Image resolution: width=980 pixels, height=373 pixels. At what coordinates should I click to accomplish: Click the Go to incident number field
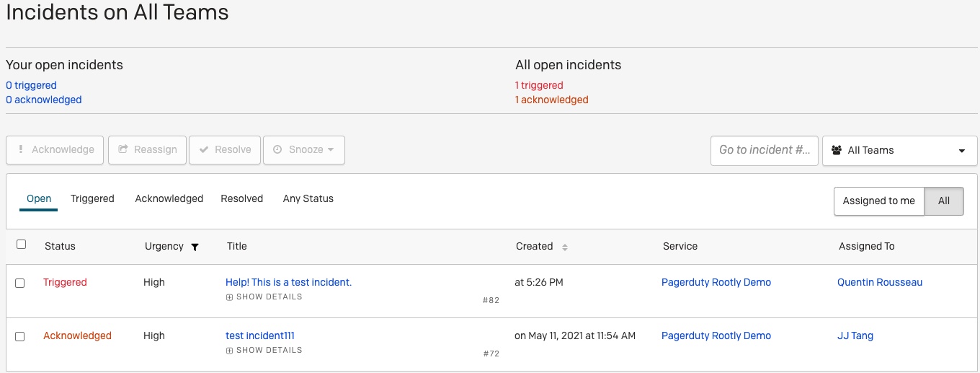coord(764,150)
